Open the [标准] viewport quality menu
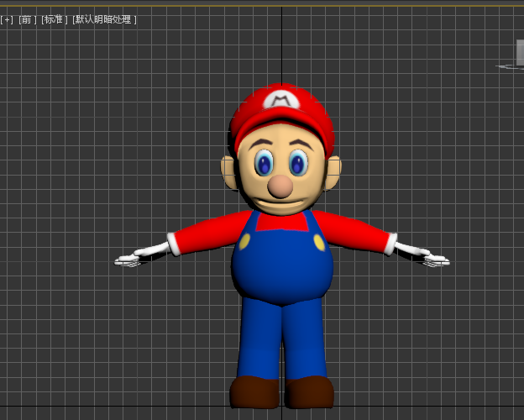Viewport: 524px width, 420px height. coord(55,19)
